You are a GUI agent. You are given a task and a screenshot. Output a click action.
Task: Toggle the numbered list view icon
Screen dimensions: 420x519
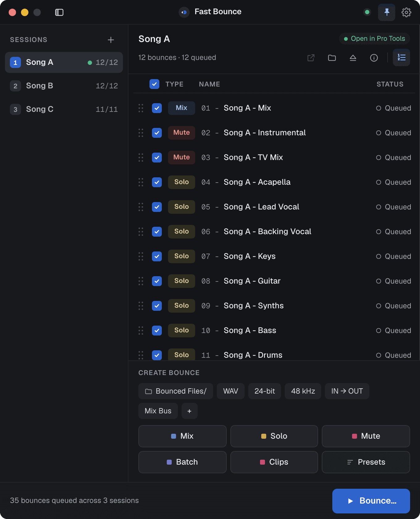401,57
